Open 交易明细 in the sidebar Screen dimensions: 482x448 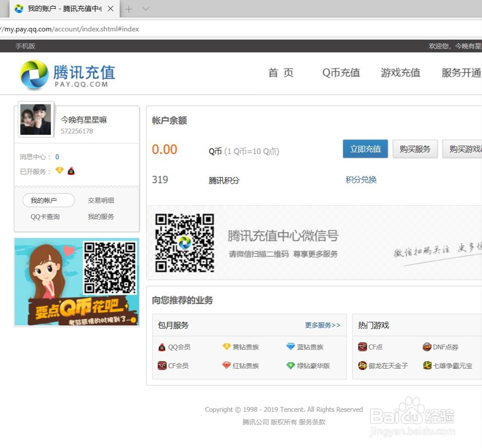click(101, 200)
